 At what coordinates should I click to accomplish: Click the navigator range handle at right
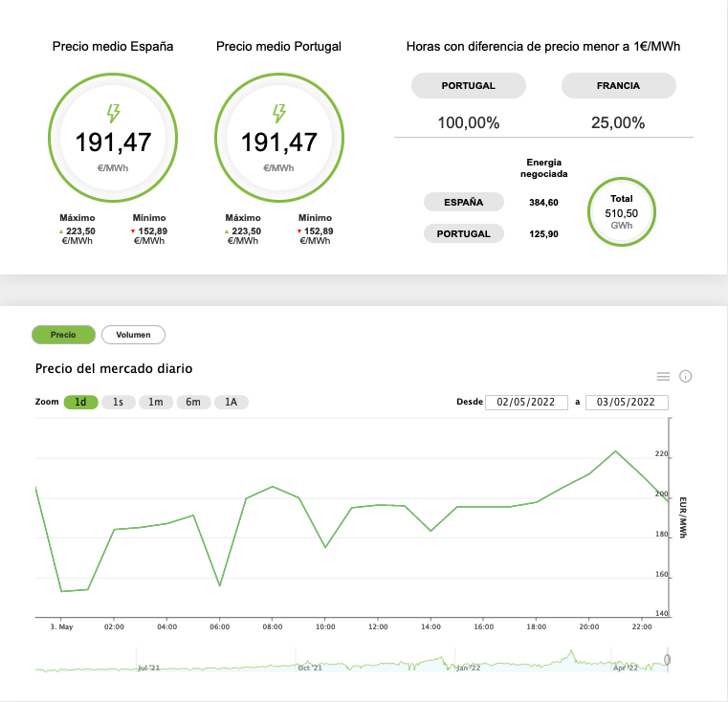pos(667,660)
